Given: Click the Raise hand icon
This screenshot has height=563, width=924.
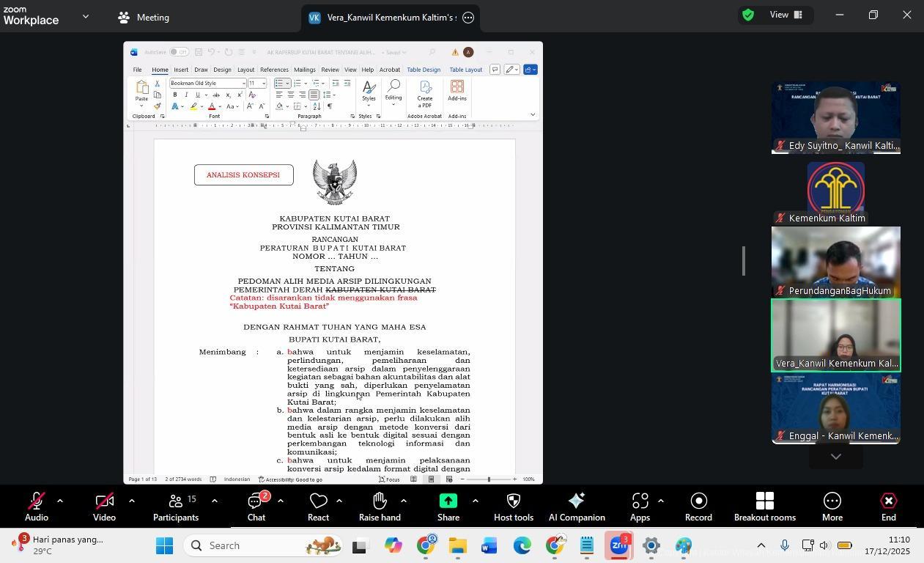Looking at the screenshot, I should tap(379, 506).
